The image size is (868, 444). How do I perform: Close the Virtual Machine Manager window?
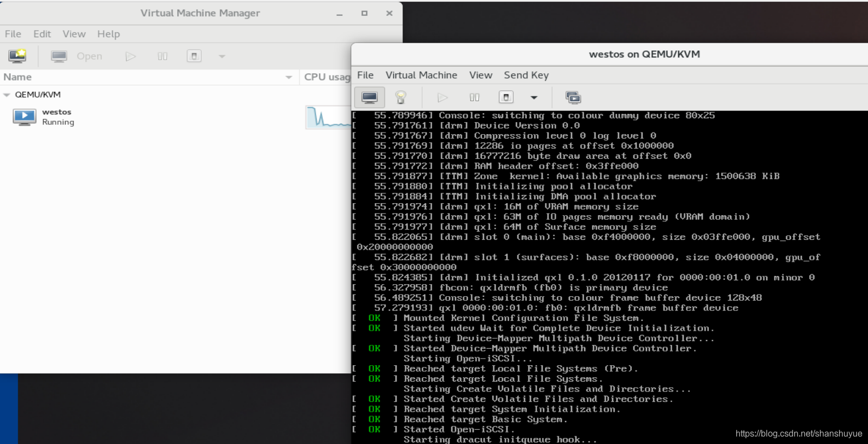(x=389, y=13)
